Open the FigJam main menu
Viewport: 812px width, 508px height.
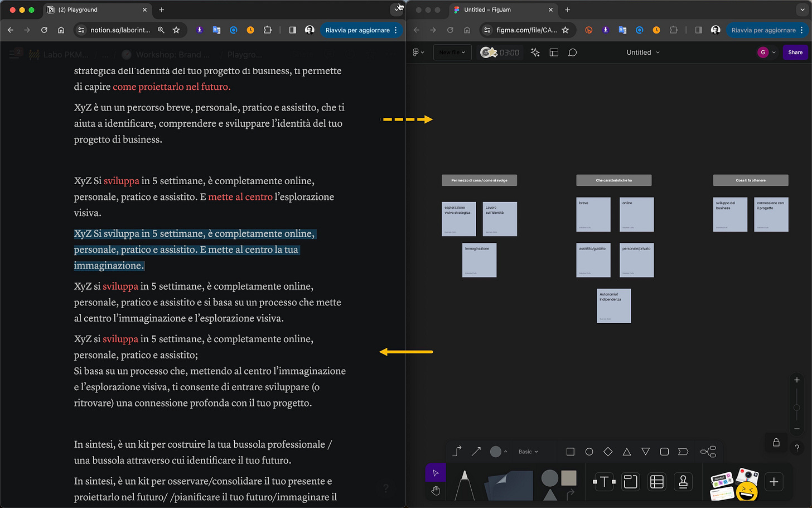pyautogui.click(x=418, y=52)
